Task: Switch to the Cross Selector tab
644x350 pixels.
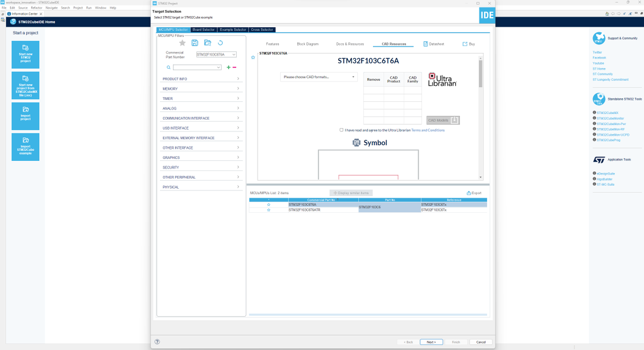Action: click(262, 29)
